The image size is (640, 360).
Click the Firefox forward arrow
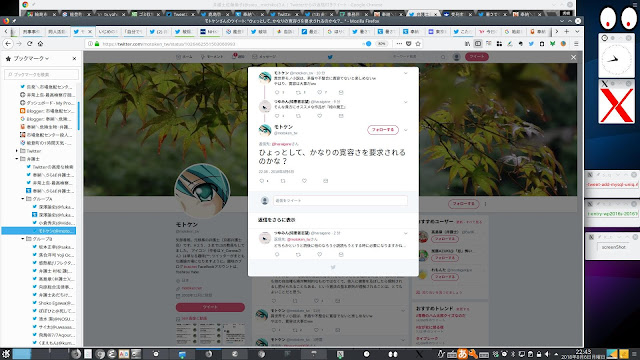tap(19, 43)
